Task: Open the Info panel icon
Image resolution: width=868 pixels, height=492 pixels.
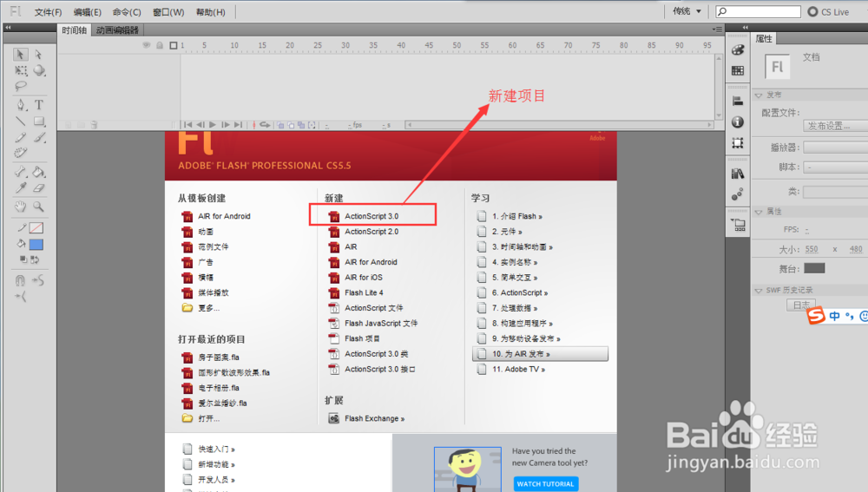Action: point(737,122)
